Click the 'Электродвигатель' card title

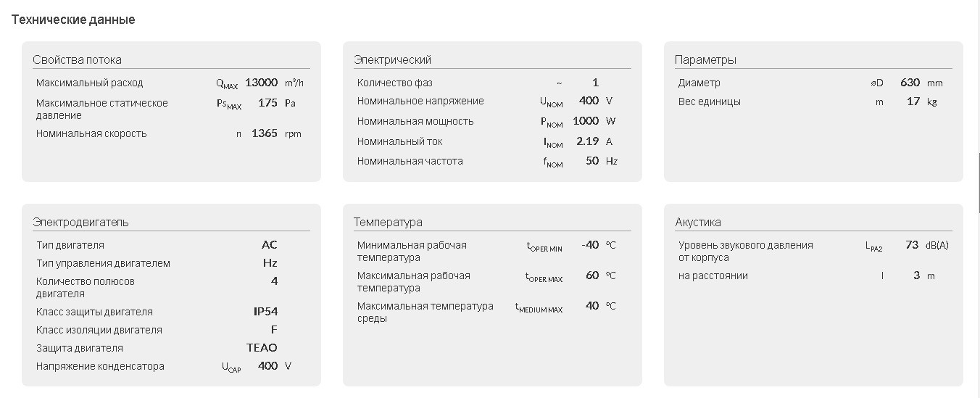80,222
